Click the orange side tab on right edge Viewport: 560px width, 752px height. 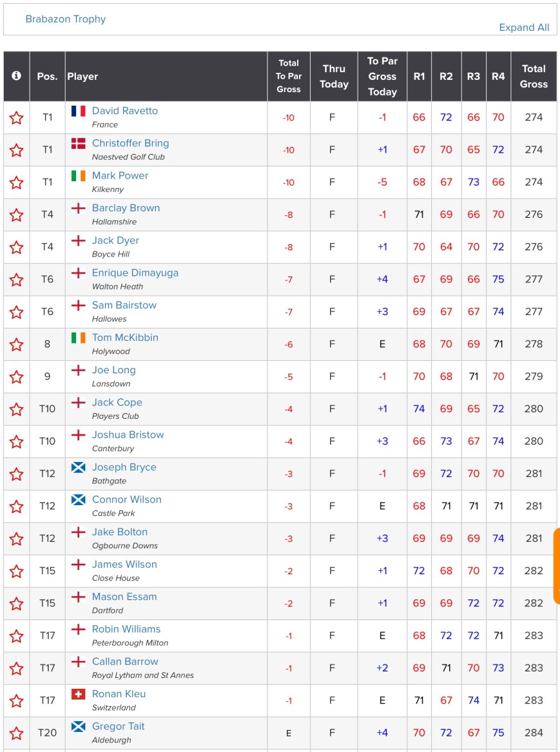tap(557, 566)
